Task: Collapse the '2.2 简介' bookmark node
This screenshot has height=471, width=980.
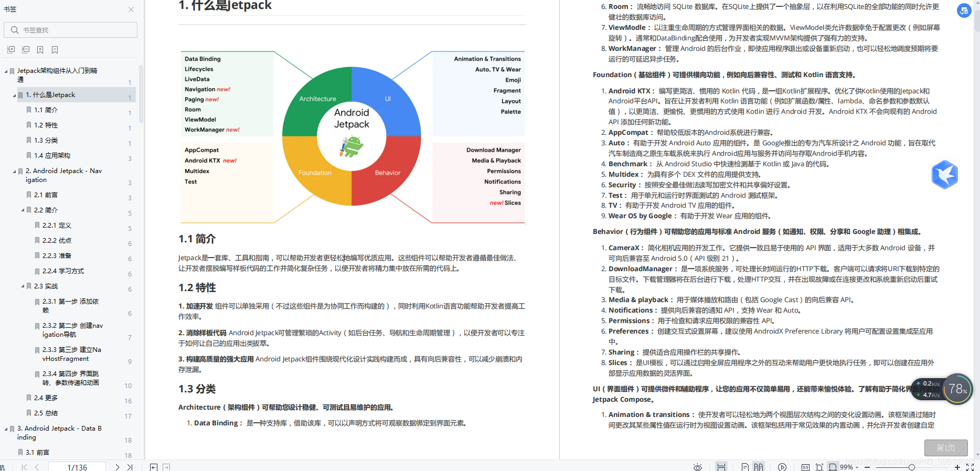Action: coord(23,210)
